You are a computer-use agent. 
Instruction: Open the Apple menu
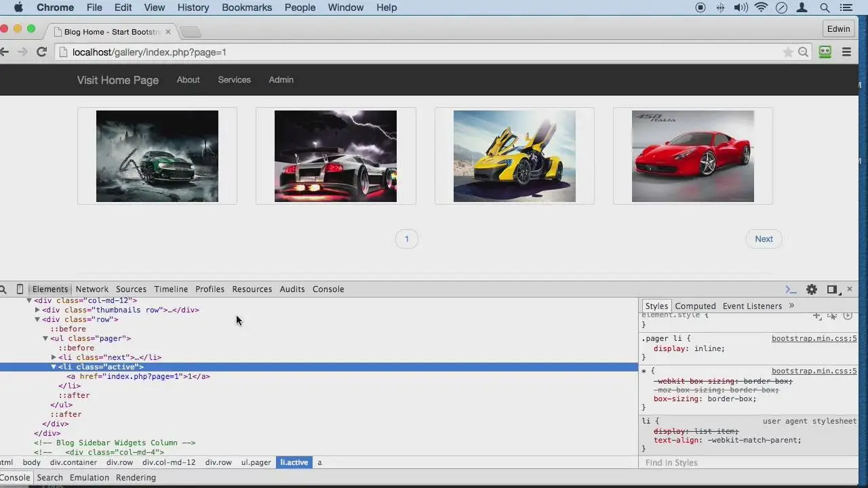(x=18, y=7)
